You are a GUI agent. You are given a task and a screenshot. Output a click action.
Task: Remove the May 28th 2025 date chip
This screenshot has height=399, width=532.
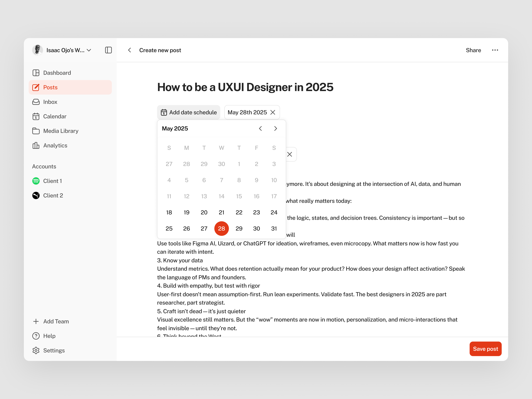(x=273, y=112)
